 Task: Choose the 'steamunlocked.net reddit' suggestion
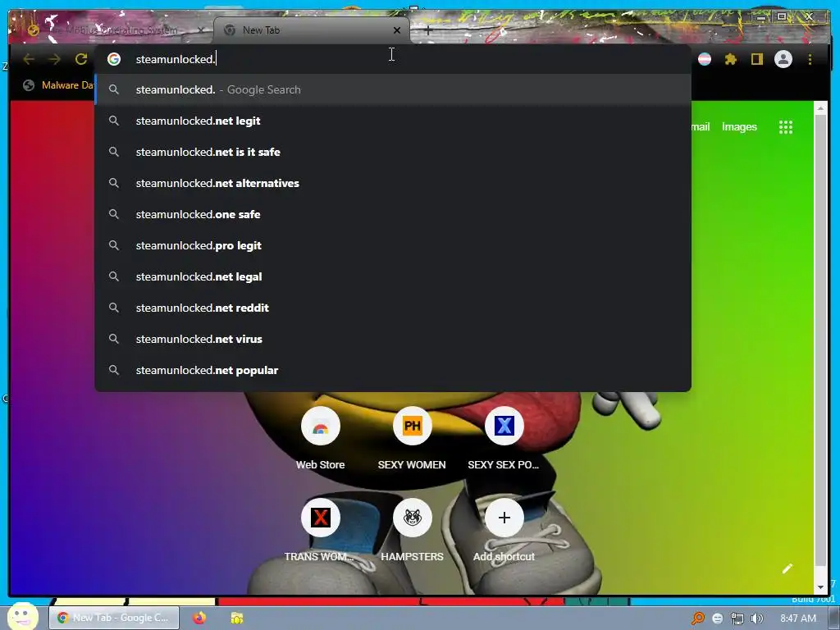coord(393,308)
